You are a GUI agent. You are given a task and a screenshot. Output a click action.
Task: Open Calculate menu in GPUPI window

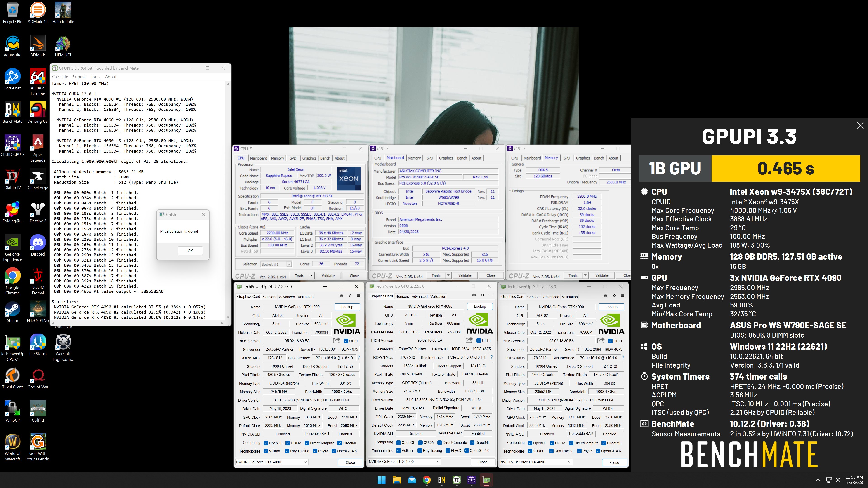coord(60,77)
